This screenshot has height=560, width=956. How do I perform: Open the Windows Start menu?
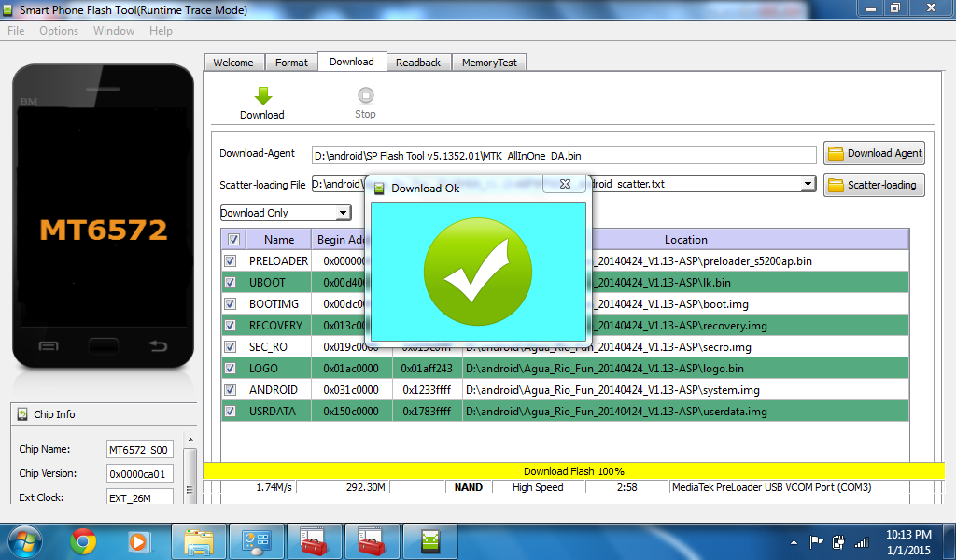point(25,541)
